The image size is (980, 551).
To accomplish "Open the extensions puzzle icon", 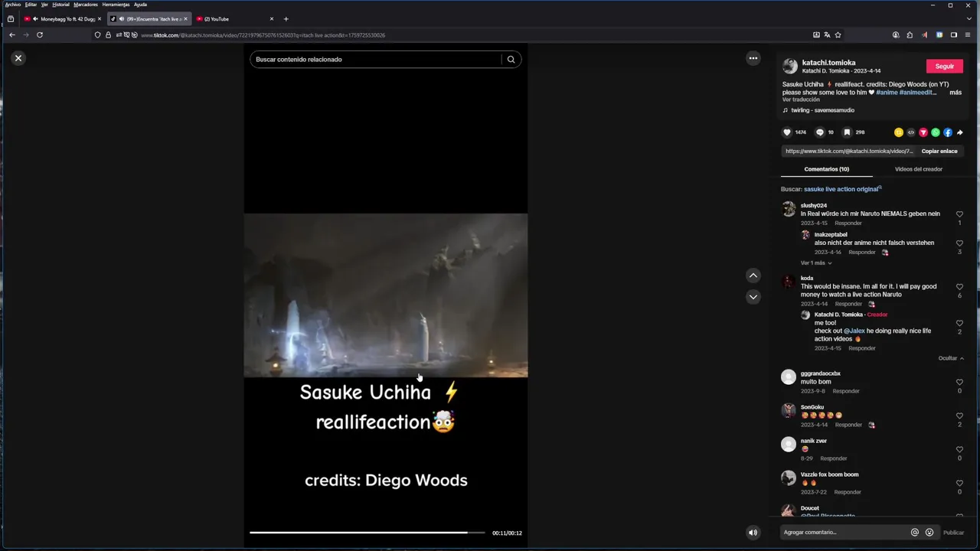I will pyautogui.click(x=910, y=35).
